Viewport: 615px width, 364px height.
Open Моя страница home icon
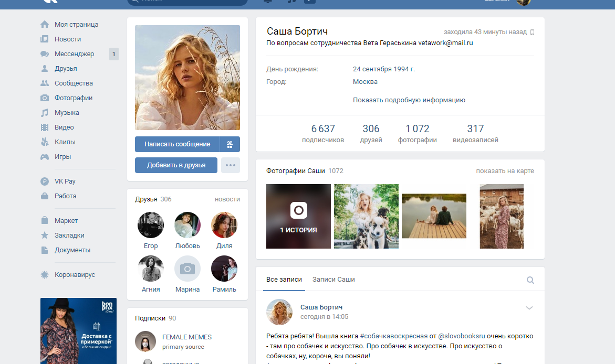[45, 24]
